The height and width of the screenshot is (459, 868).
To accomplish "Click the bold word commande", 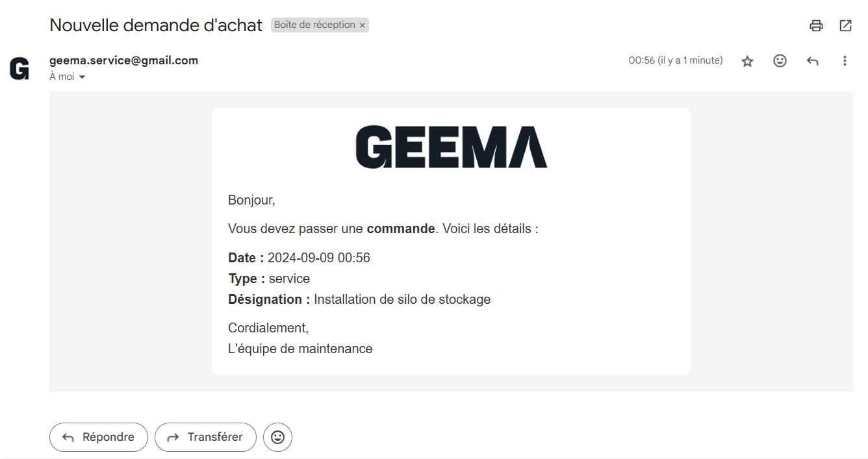I will point(400,229).
